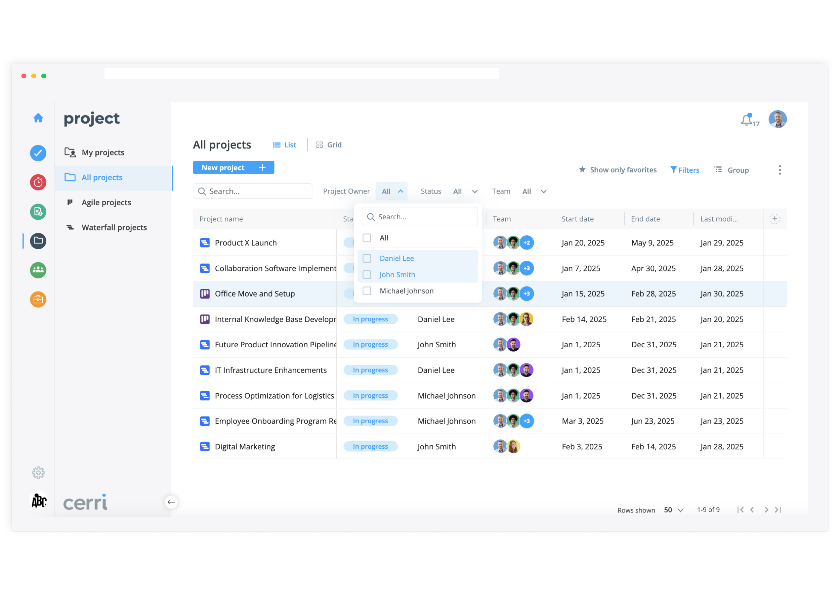The height and width of the screenshot is (616, 840).
Task: Expand the Team filter dropdown
Action: tap(534, 192)
